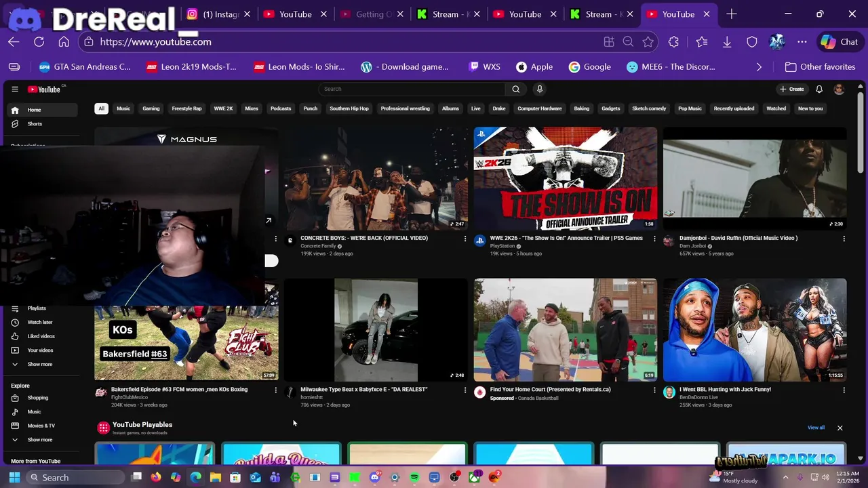Go to the YouTube logo home link
Screen dimensions: 868x488
(x=45, y=89)
